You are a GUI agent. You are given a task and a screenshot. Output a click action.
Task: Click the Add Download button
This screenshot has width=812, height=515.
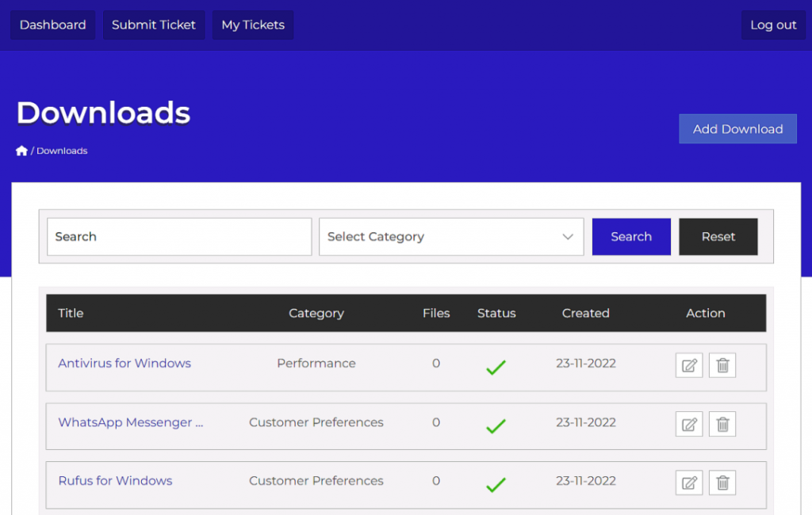click(x=737, y=129)
